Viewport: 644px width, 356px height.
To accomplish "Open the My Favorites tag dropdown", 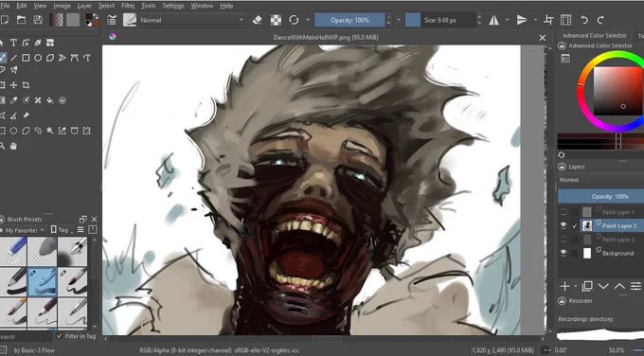I will click(24, 230).
